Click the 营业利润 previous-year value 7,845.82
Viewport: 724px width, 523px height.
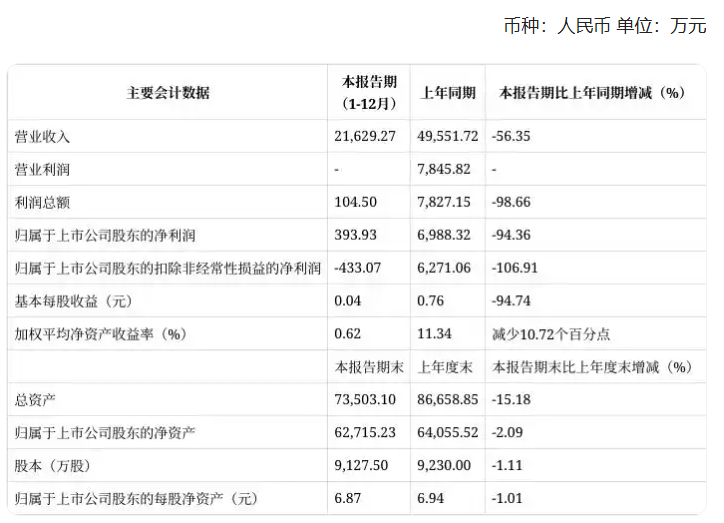pyautogui.click(x=443, y=169)
